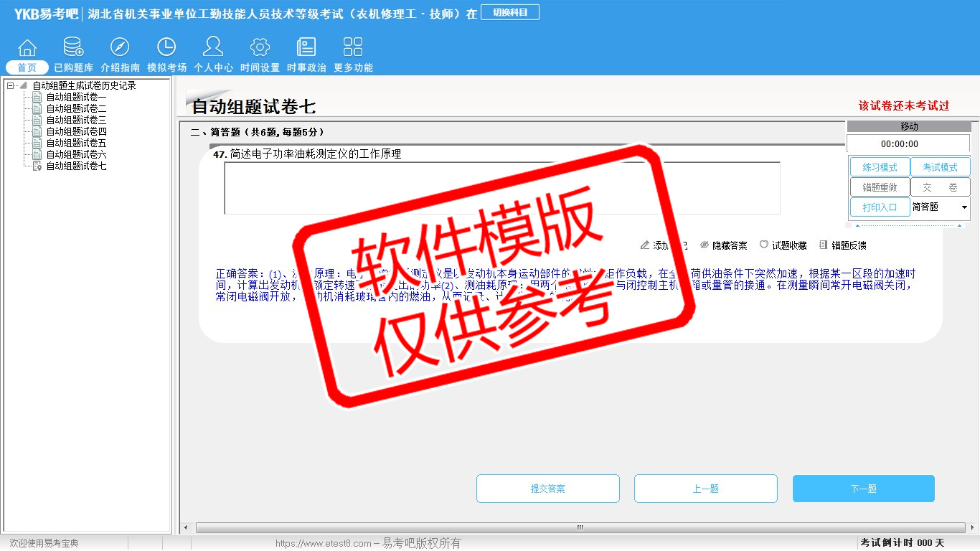Open the 简答题 question type dropdown
This screenshot has height=551, width=980.
pos(940,207)
